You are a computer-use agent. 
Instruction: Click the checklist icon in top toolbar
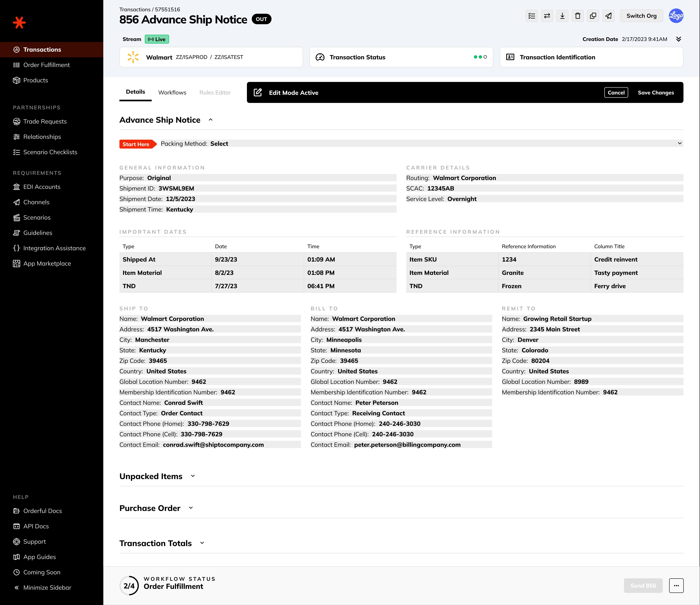click(x=532, y=16)
